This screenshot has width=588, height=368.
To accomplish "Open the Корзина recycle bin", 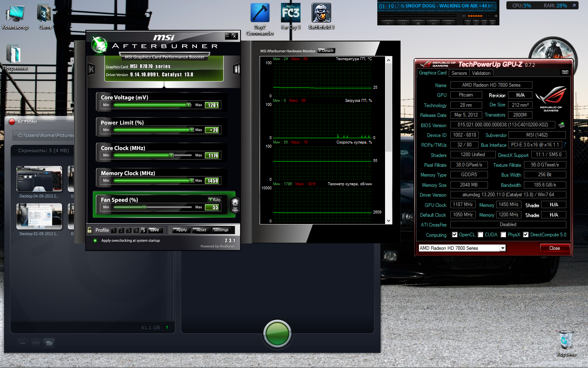I will (566, 343).
